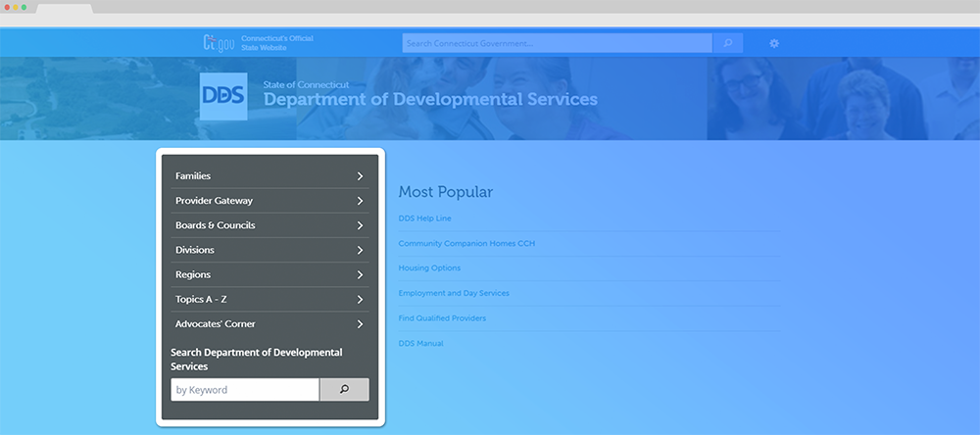
Task: Open the Boards & Councils menu item
Action: pos(216,225)
